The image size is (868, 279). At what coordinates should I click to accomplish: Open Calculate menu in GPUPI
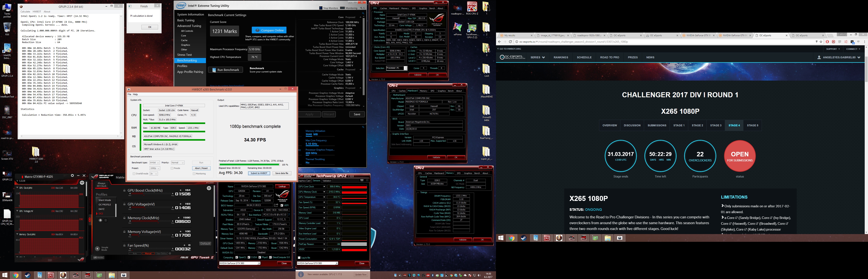[x=25, y=11]
